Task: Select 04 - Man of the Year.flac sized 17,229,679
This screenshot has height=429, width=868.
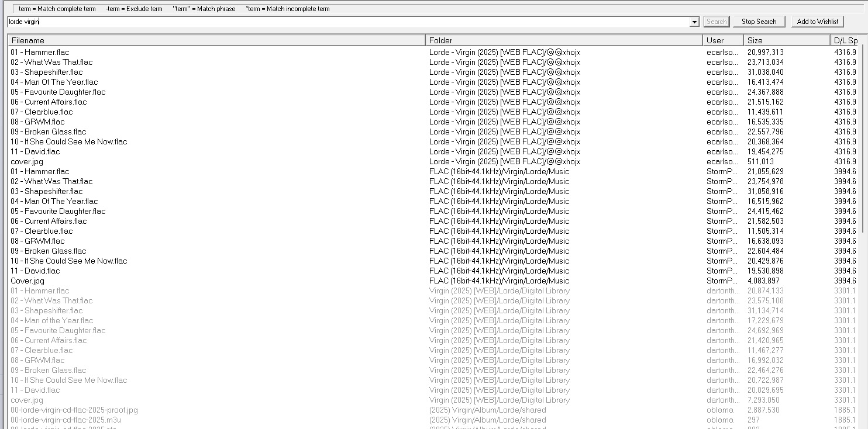Action: point(52,320)
